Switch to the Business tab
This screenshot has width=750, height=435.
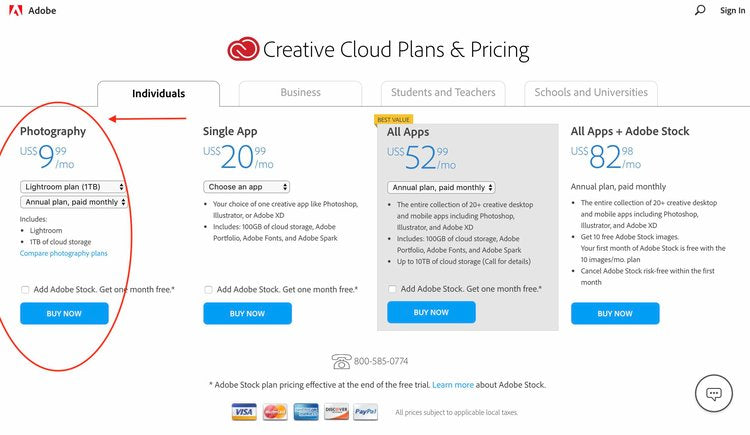300,93
